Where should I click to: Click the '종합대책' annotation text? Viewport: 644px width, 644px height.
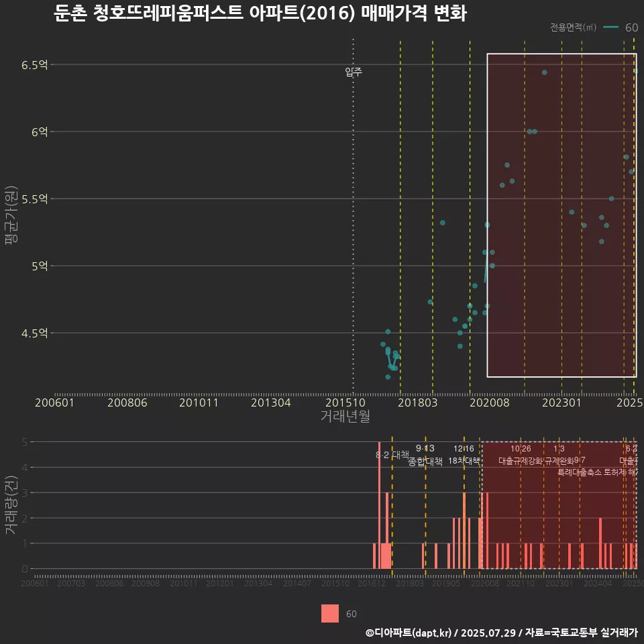tap(425, 462)
